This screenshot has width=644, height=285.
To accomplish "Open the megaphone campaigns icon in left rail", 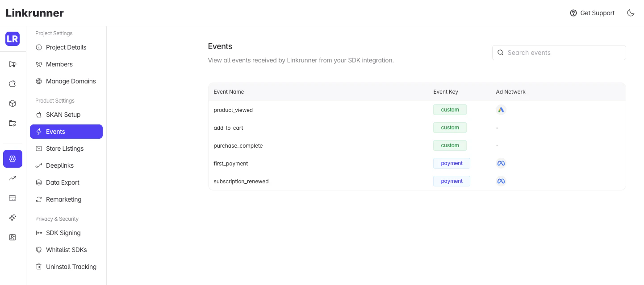I will click(13, 64).
